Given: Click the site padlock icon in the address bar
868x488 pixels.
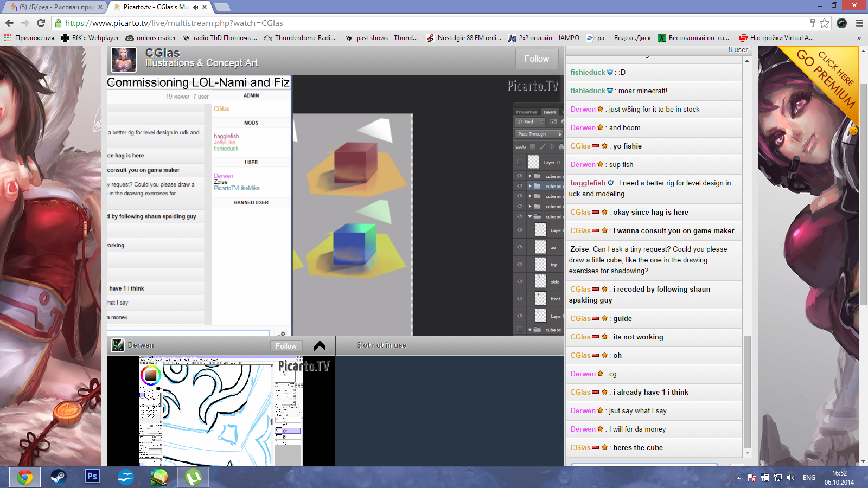Looking at the screenshot, I should coord(58,23).
